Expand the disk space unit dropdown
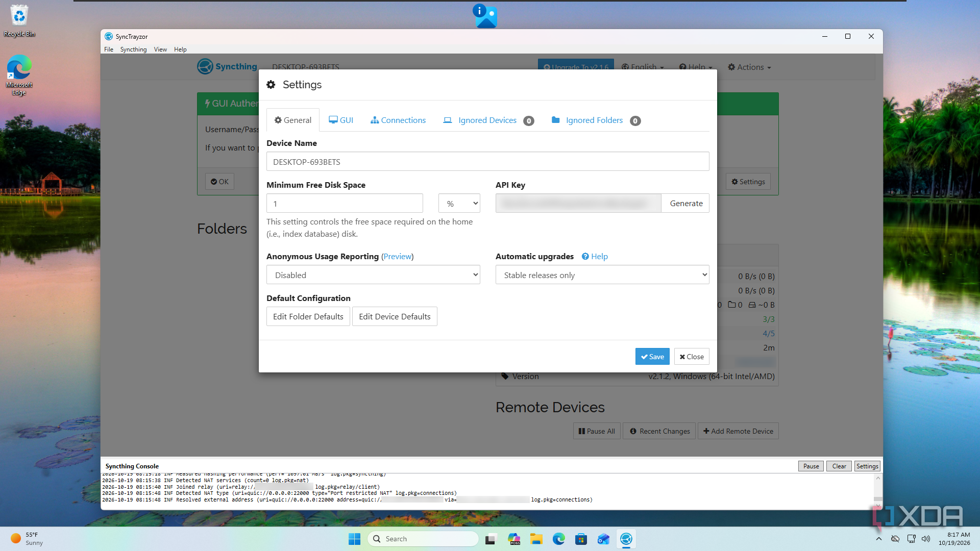Viewport: 980px width, 551px height. 459,204
